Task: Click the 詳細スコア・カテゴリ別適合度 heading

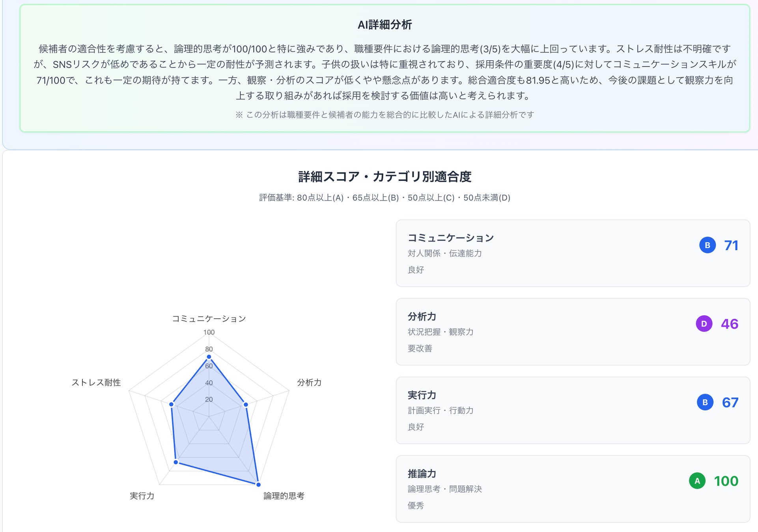Action: click(x=385, y=177)
